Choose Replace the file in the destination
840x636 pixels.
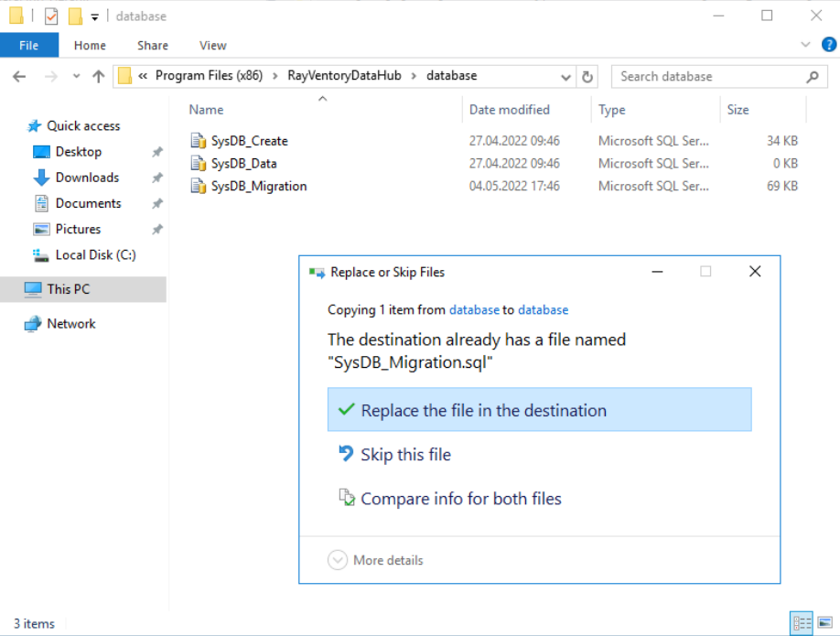click(x=540, y=409)
